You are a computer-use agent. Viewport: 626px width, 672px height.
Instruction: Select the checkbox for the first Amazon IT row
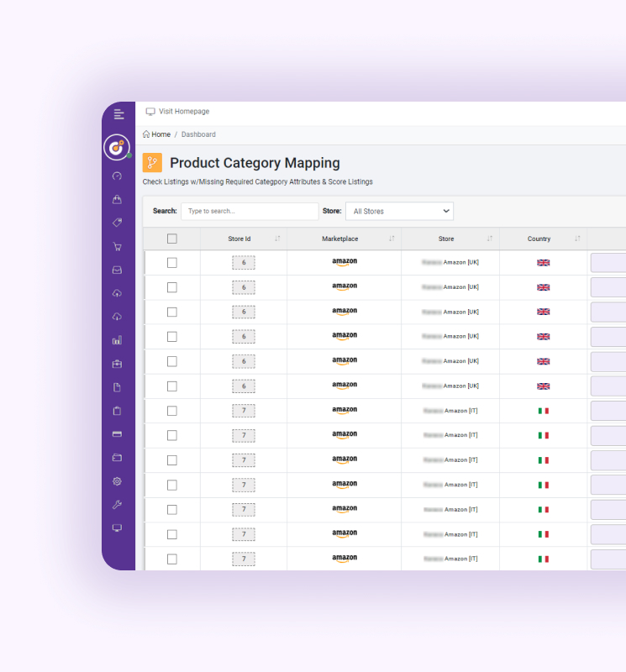click(172, 411)
